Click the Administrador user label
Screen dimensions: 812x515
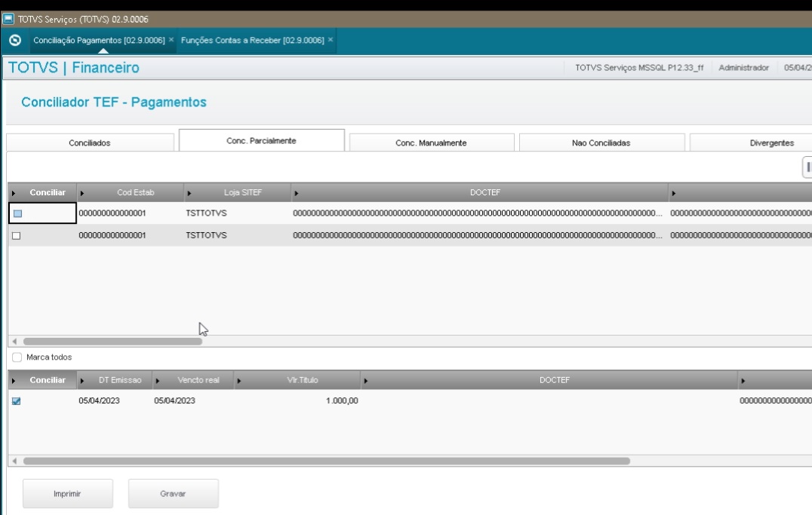click(743, 68)
